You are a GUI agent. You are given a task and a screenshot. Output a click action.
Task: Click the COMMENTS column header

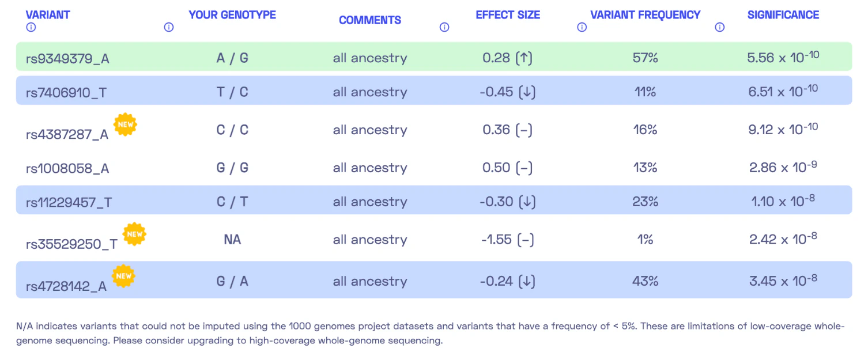pos(369,20)
